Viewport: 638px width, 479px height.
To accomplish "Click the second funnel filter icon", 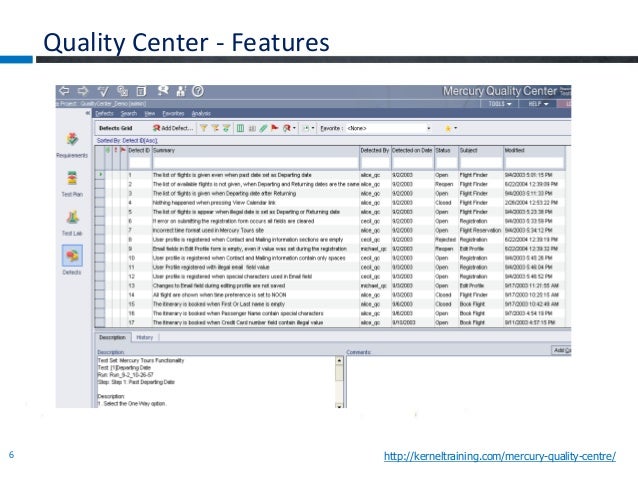I will click(215, 128).
